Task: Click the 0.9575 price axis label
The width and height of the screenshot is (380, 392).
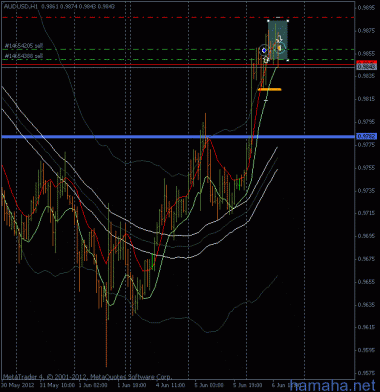Action: [x=365, y=372]
